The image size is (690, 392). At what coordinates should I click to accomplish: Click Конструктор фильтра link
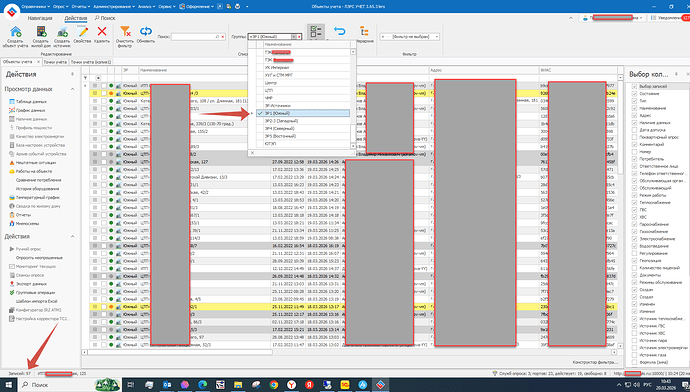(x=595, y=362)
